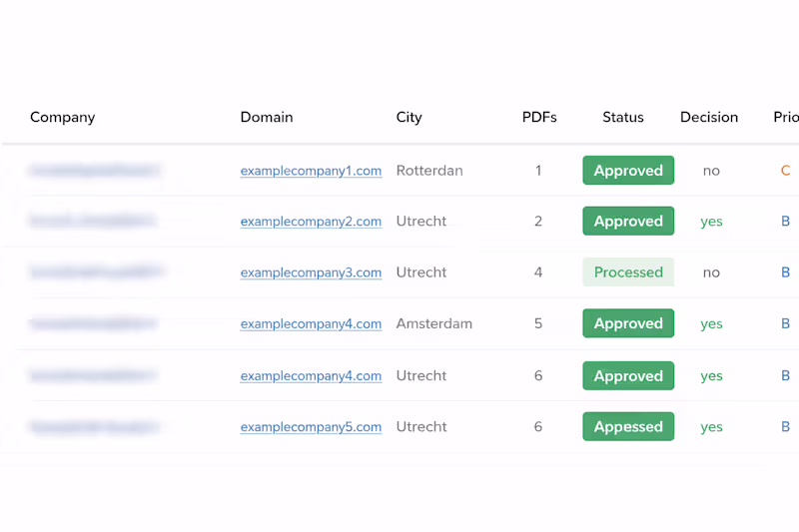
Task: Select the Rotterdan city cell
Action: click(429, 171)
